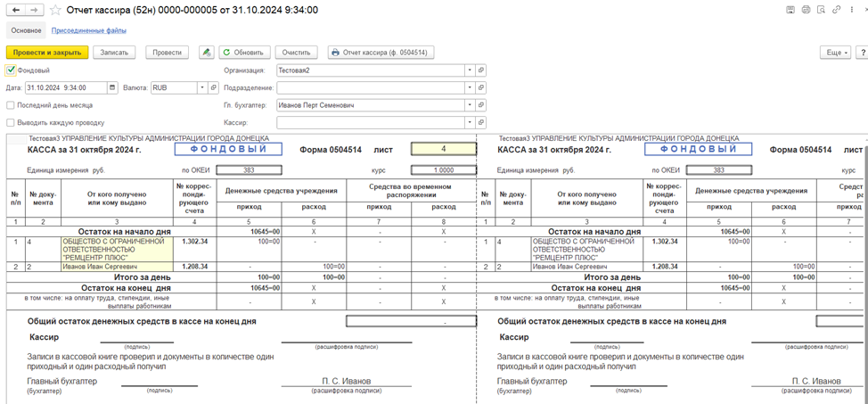Click the question mark help button

pos(863,52)
